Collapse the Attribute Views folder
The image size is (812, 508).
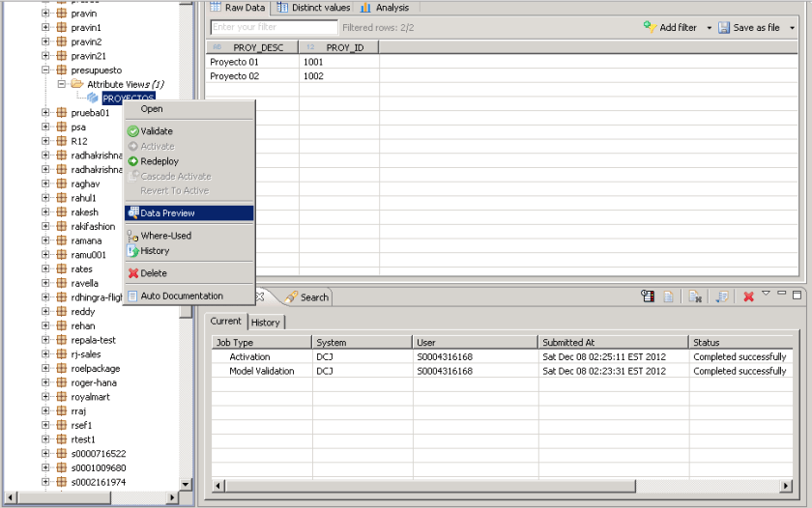point(61,84)
